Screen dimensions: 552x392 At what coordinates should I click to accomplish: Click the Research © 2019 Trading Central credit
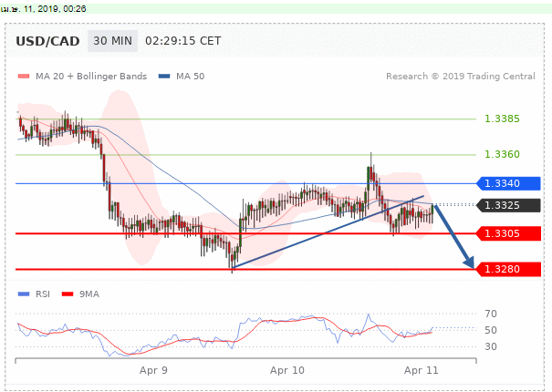click(x=461, y=76)
